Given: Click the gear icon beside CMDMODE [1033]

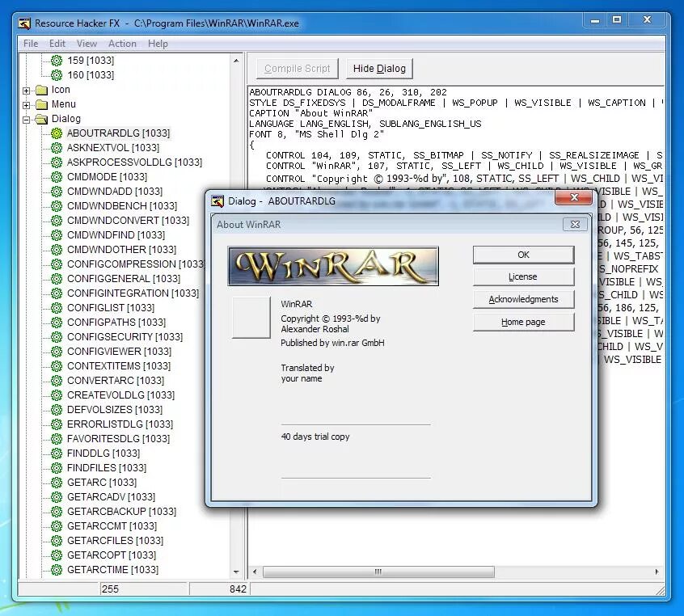Looking at the screenshot, I should click(x=57, y=177).
